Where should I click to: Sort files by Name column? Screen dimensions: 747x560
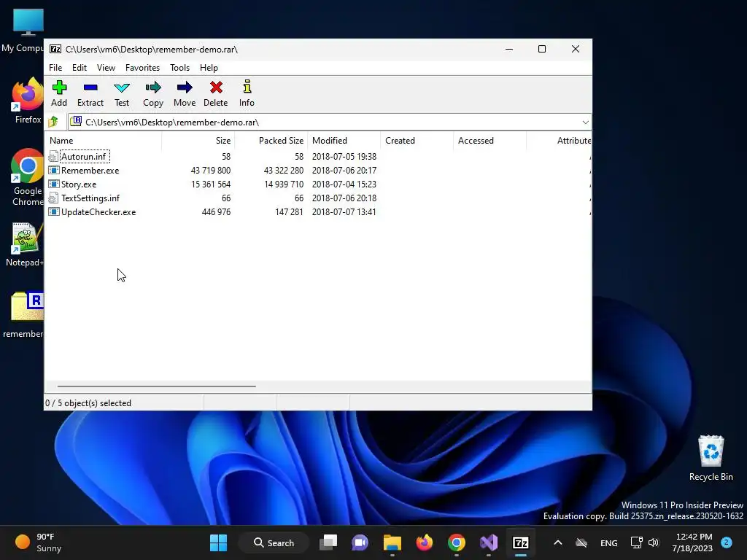[x=104, y=141]
